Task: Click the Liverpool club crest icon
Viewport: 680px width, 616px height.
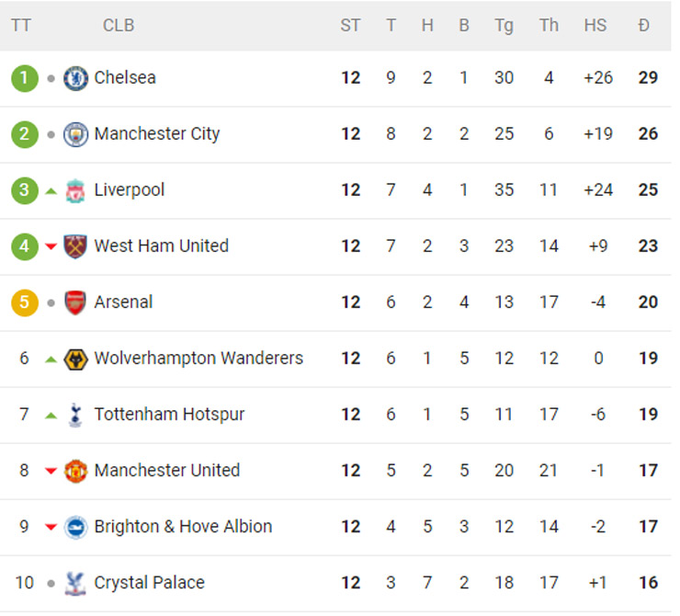Action: click(75, 190)
